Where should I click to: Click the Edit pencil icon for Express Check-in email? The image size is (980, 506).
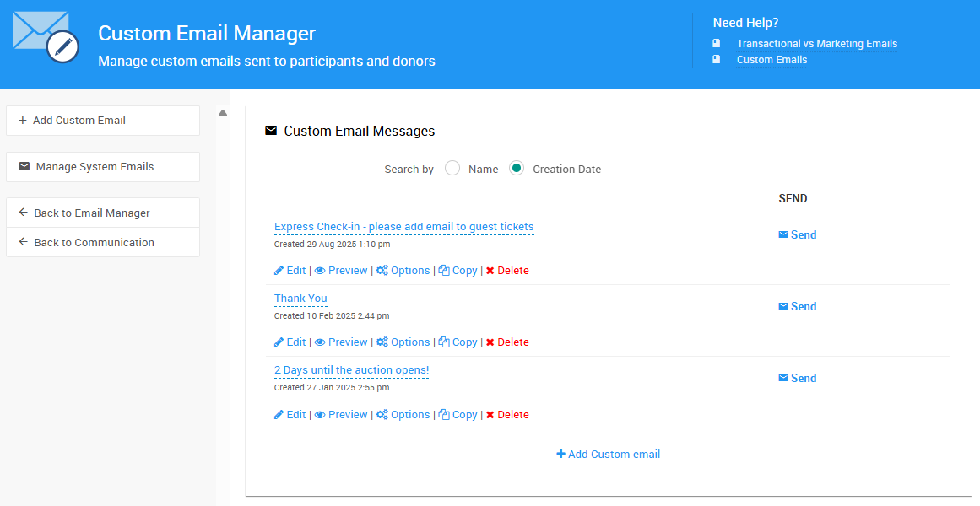click(278, 270)
